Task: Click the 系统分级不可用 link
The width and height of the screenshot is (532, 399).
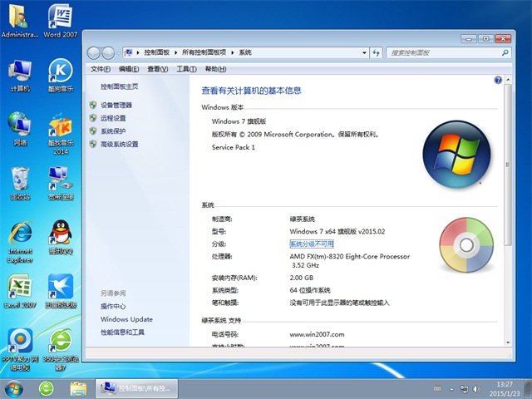Action: pos(312,244)
